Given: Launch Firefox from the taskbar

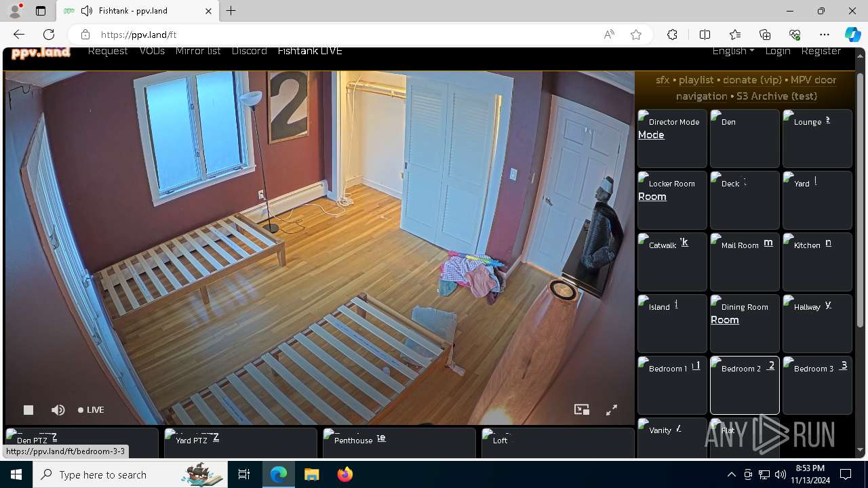Looking at the screenshot, I should (x=345, y=474).
